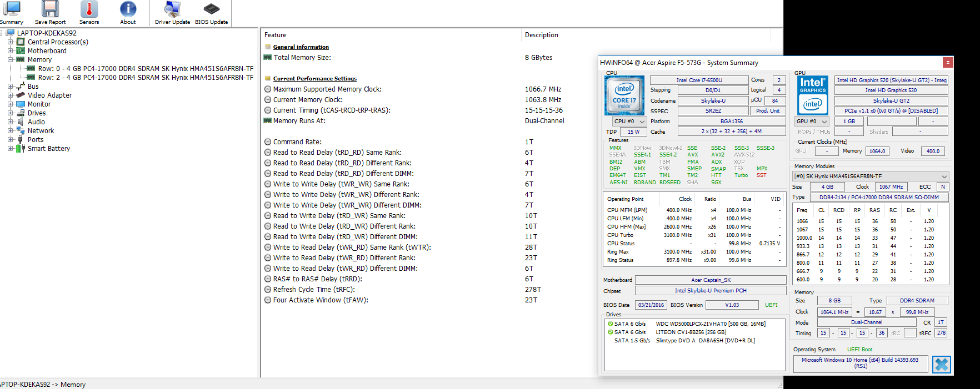Open the Summary toolbar icon
Screen dimensions: 980x389
[x=11, y=13]
